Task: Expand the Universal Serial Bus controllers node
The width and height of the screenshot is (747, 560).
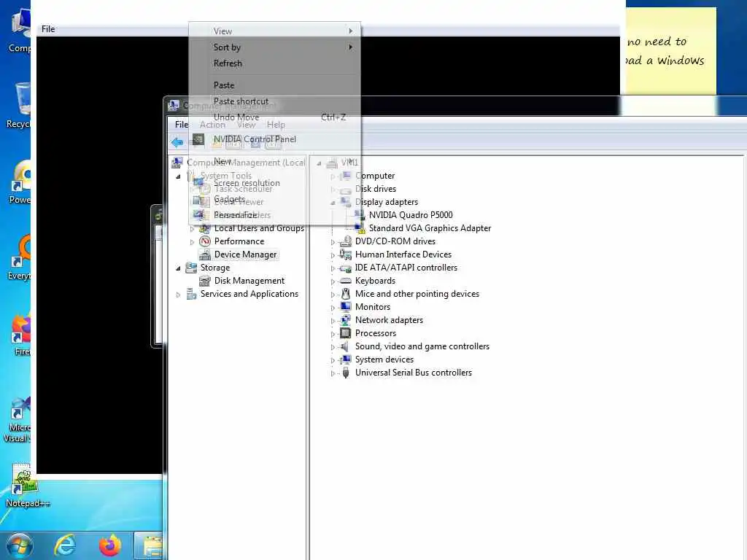Action: point(333,373)
